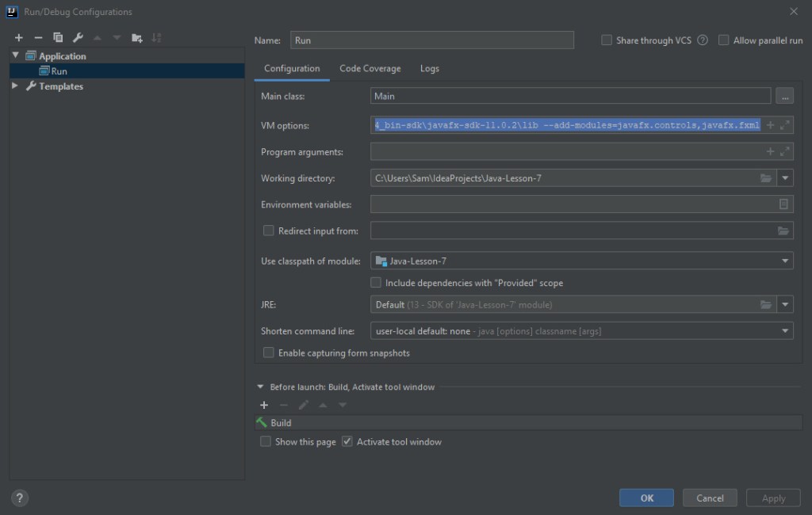
Task: Click the Remove Configuration minus icon
Action: (x=38, y=38)
